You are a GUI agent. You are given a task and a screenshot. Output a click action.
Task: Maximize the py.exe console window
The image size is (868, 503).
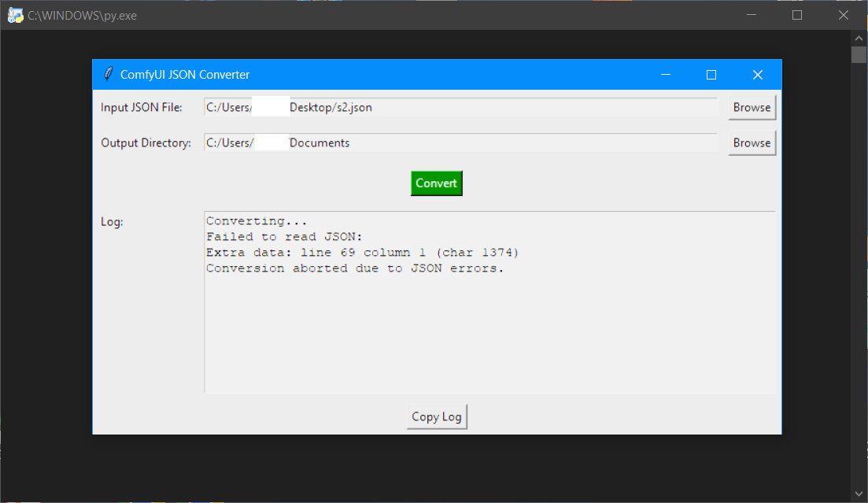click(797, 15)
